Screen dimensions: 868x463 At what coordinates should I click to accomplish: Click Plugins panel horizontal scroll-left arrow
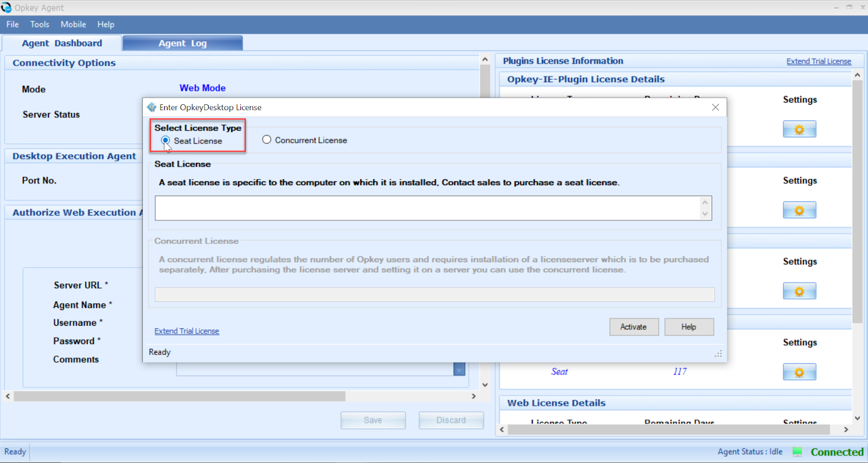(x=502, y=429)
